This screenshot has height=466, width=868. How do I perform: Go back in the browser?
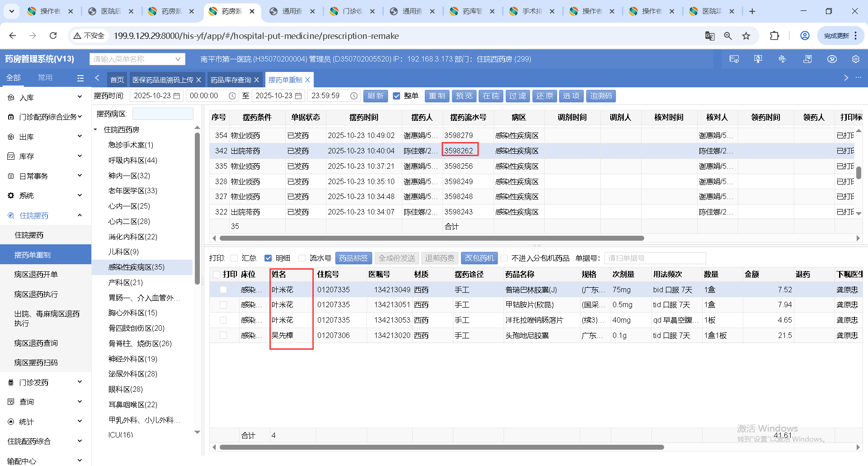(13, 36)
